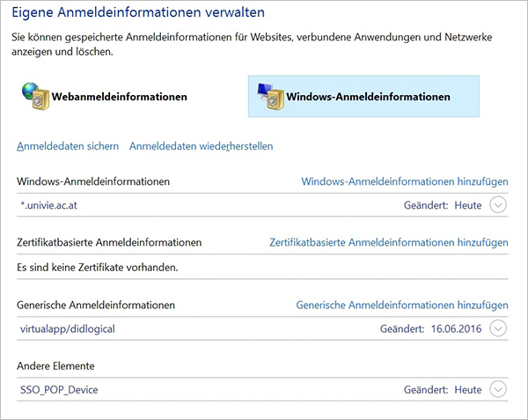Image resolution: width=528 pixels, height=420 pixels.
Task: Switch to Webanmeldeinformationen tab
Action: pos(105,96)
